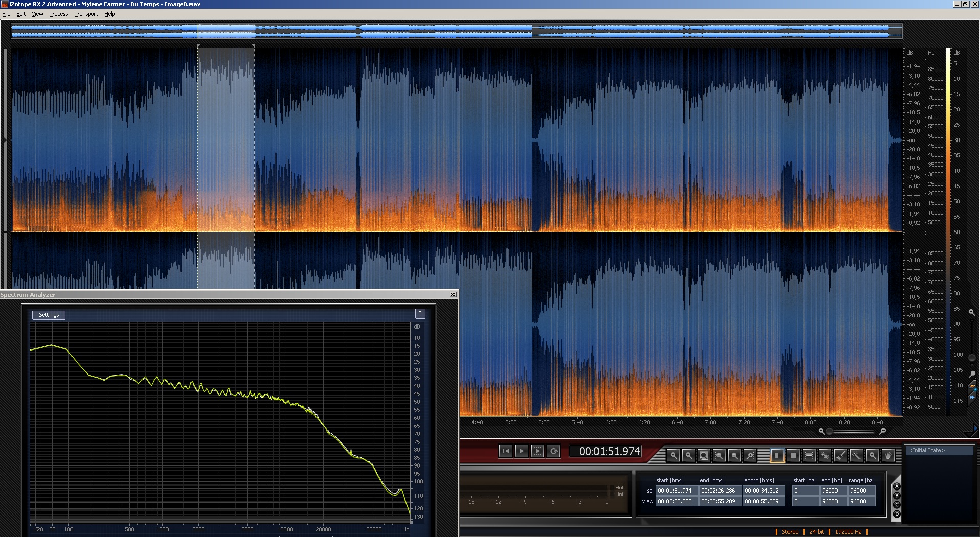
Task: Click the waveform overview navigation strip
Action: point(457,30)
